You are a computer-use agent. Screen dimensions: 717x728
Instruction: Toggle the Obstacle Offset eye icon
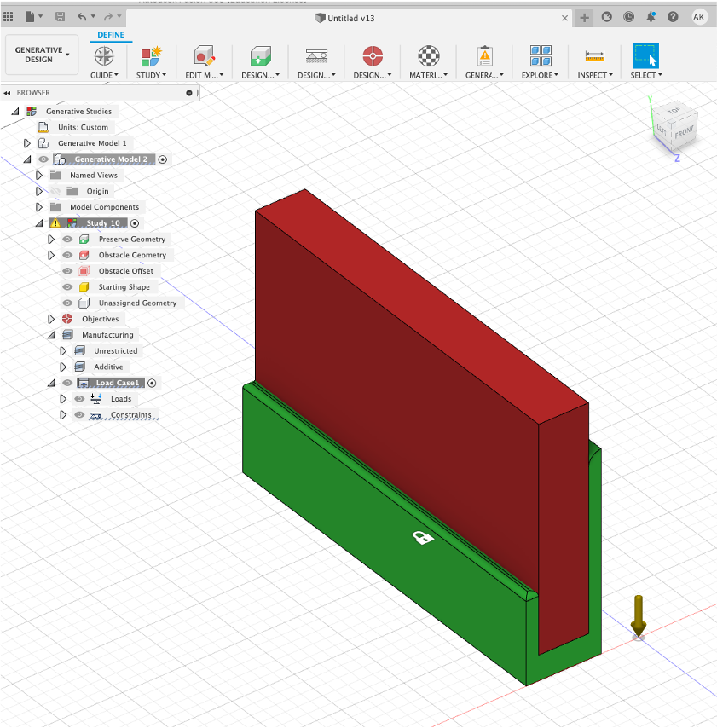click(x=68, y=271)
